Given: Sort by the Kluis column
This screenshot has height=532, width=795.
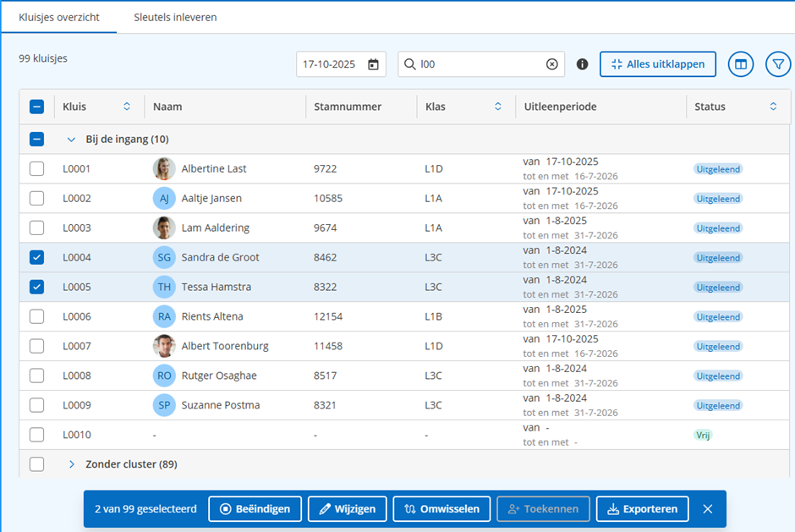Looking at the screenshot, I should coord(127,107).
